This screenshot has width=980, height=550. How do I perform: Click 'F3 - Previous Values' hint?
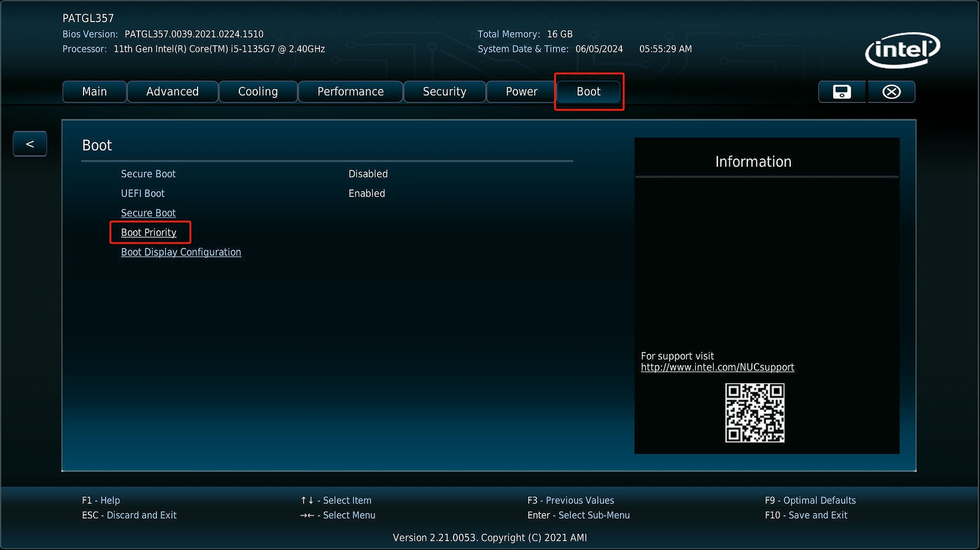pos(571,500)
